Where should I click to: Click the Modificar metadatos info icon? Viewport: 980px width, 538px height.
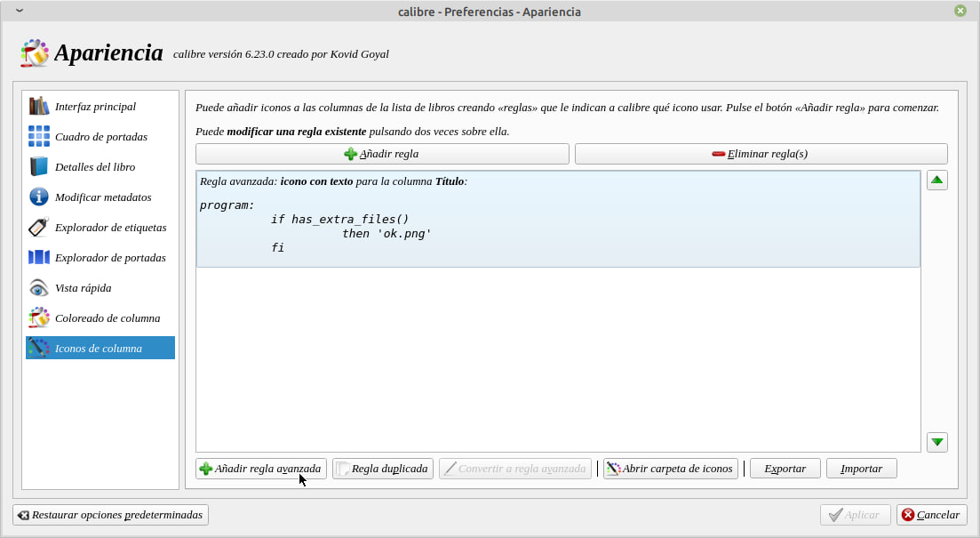(x=39, y=197)
